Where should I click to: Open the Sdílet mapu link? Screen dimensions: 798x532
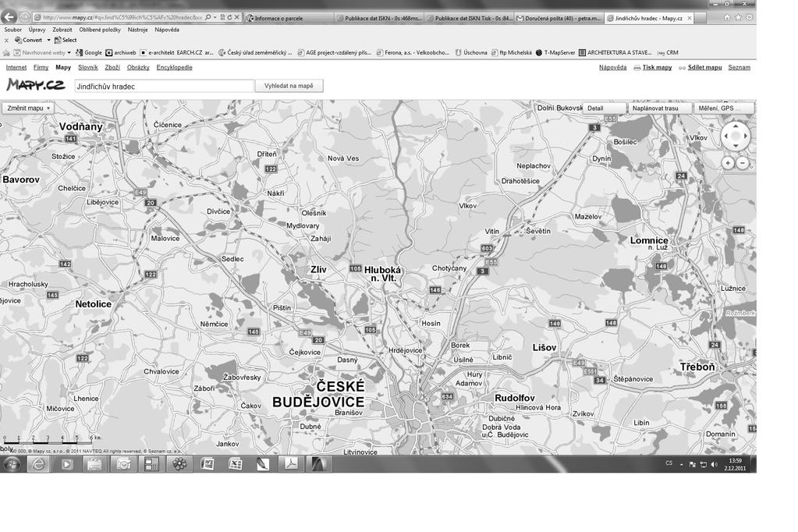point(704,67)
